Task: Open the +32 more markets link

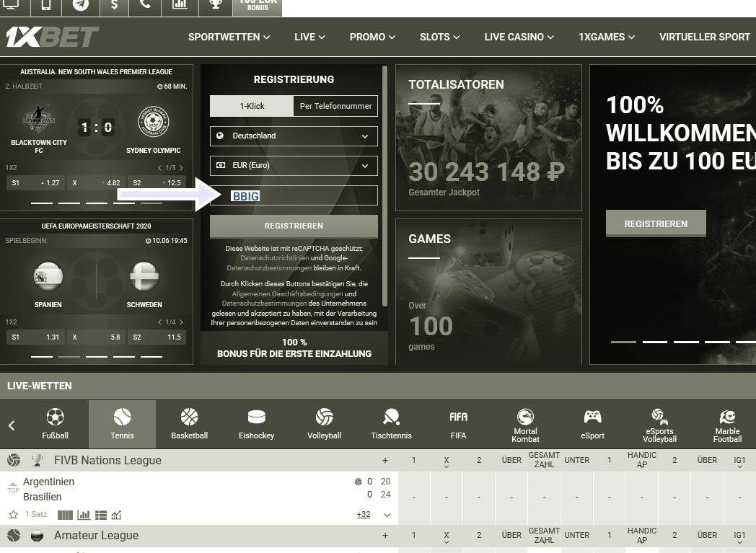Action: click(364, 515)
